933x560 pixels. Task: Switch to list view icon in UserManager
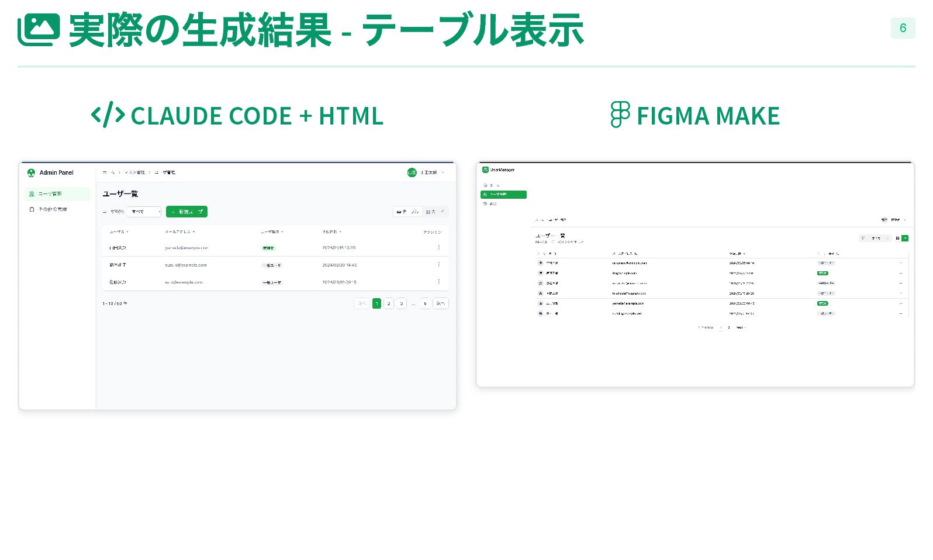coord(897,238)
